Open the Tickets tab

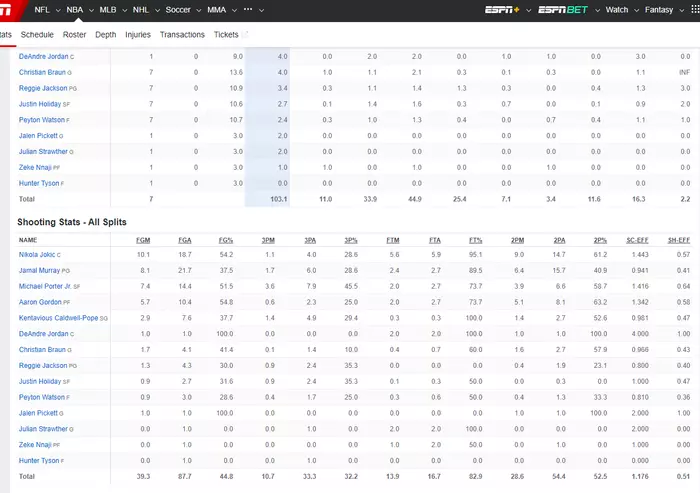coord(226,34)
